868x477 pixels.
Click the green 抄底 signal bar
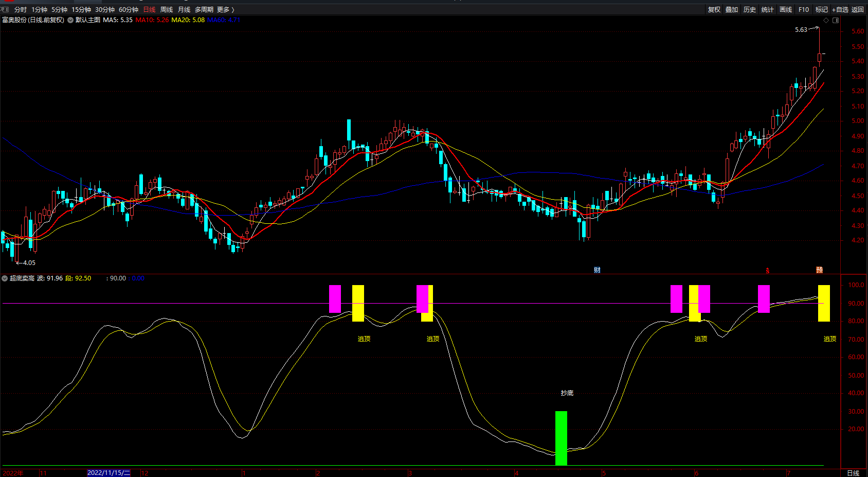[561, 437]
